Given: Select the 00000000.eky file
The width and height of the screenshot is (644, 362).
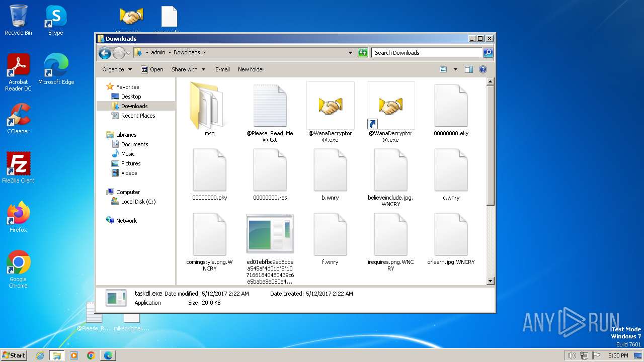Looking at the screenshot, I should tap(451, 109).
